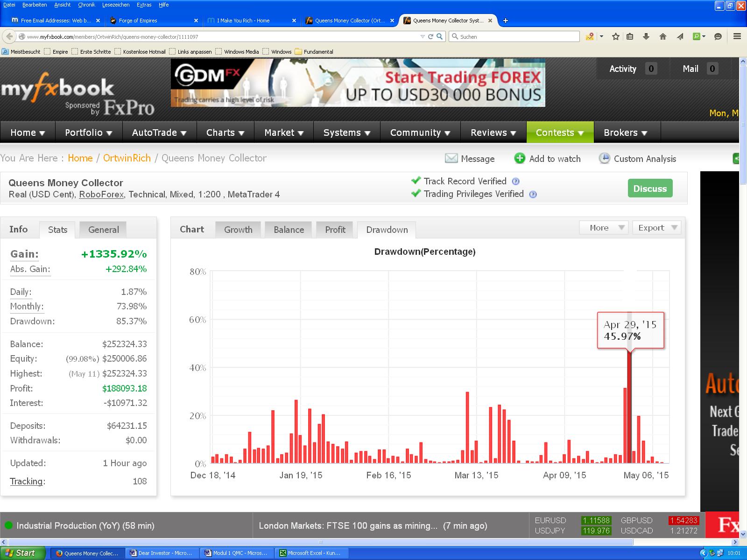747x560 pixels.
Task: Click the green search add-on icon
Action: click(697, 36)
